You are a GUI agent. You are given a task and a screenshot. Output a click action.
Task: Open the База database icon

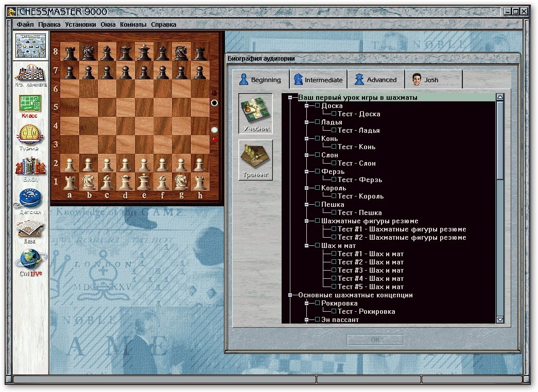(x=30, y=231)
